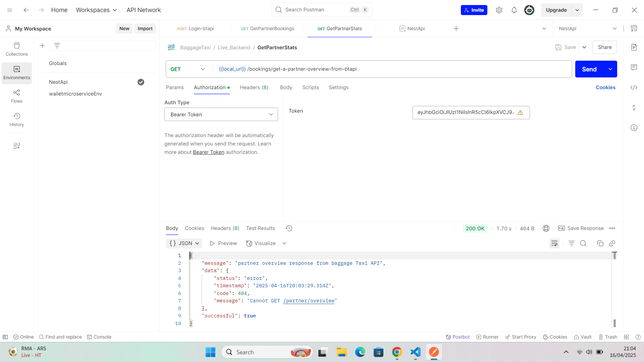Open the Environments sidebar panel
The height and width of the screenshot is (362, 644).
tap(17, 73)
